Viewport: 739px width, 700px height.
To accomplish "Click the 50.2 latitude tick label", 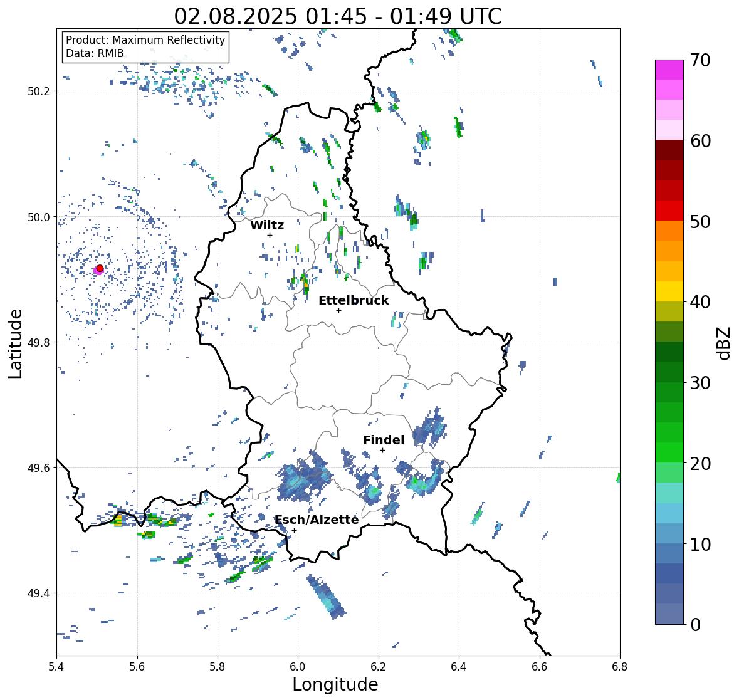I will tap(39, 91).
